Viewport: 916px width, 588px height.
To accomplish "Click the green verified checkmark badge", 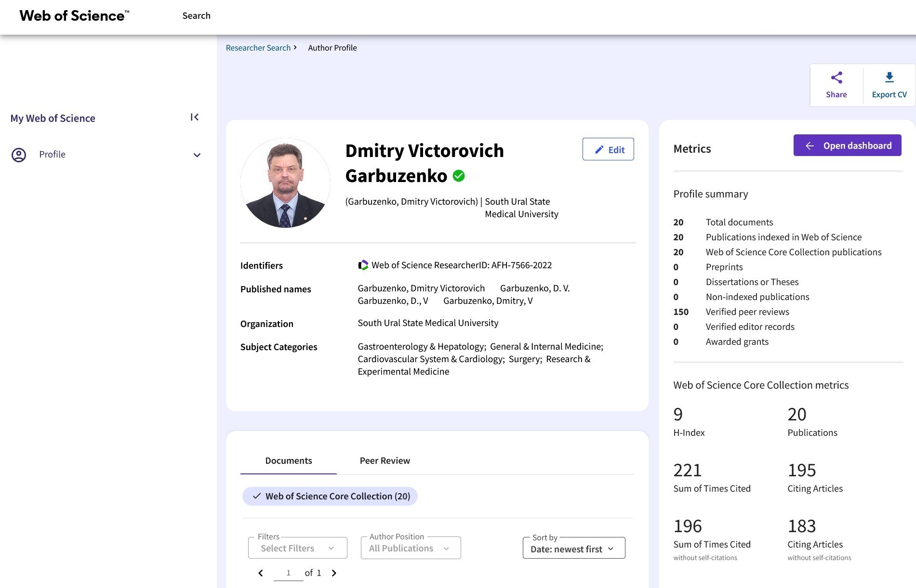I will (459, 176).
